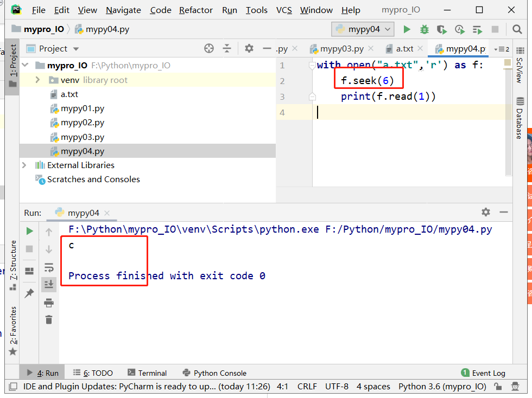This screenshot has height=398, width=532.
Task: Click the down arrow in Run panel
Action: coord(49,249)
